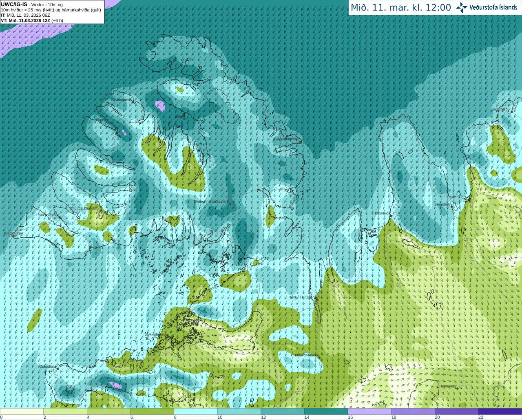Click the date heading Mið. 11. mar. kl. 12:00

401,8
